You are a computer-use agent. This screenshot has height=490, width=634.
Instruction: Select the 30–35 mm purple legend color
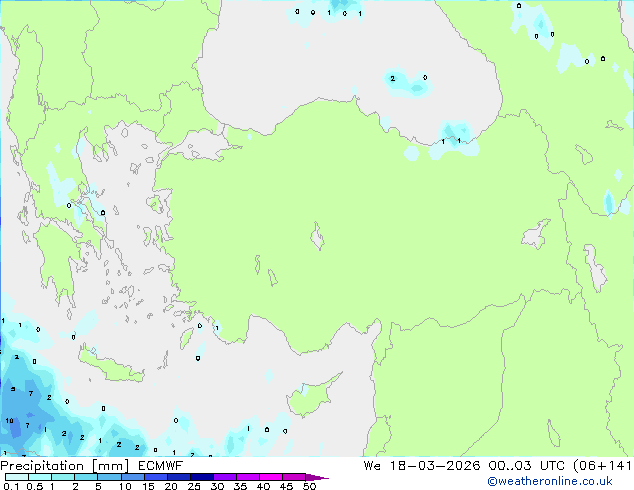coord(224,477)
